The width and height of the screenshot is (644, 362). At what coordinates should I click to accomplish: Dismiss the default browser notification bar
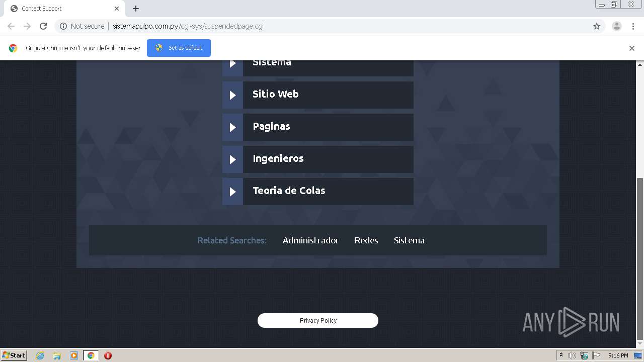[632, 48]
